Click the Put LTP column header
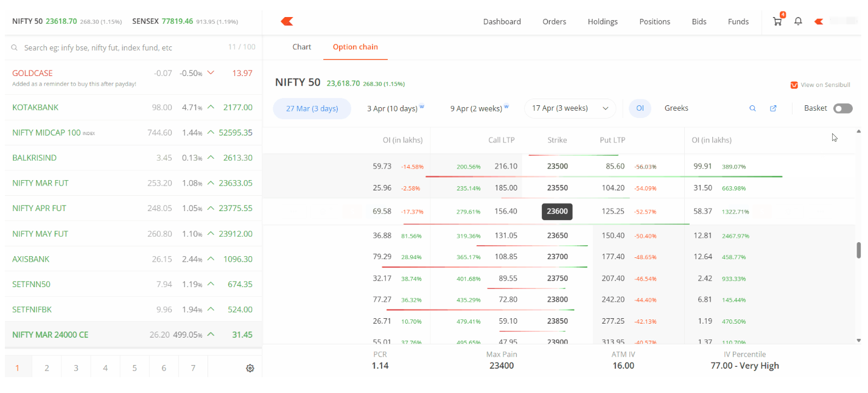 coord(612,140)
